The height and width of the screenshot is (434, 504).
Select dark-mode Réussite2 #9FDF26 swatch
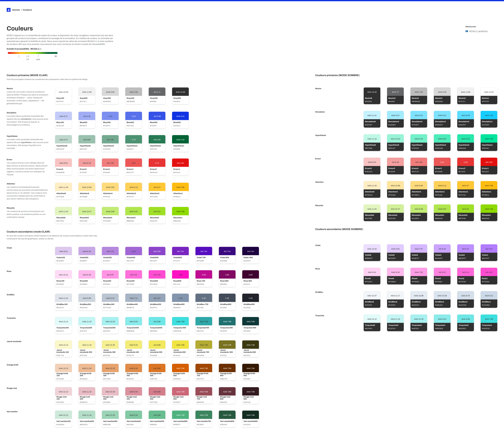pos(465,213)
